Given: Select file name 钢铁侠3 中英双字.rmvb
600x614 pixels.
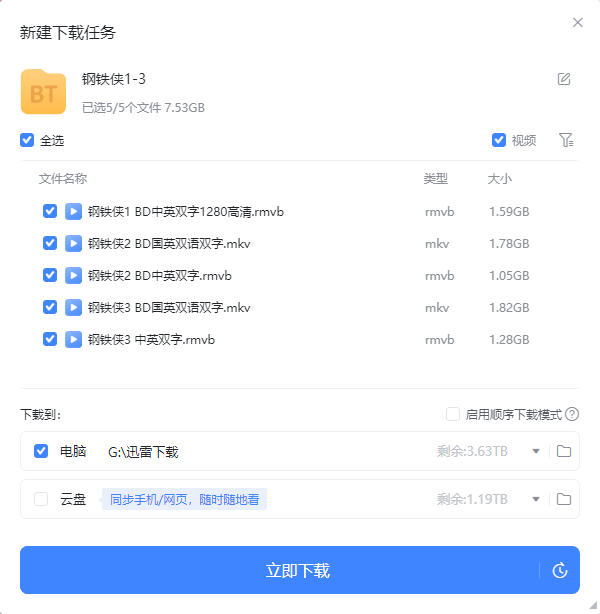Looking at the screenshot, I should pos(151,340).
